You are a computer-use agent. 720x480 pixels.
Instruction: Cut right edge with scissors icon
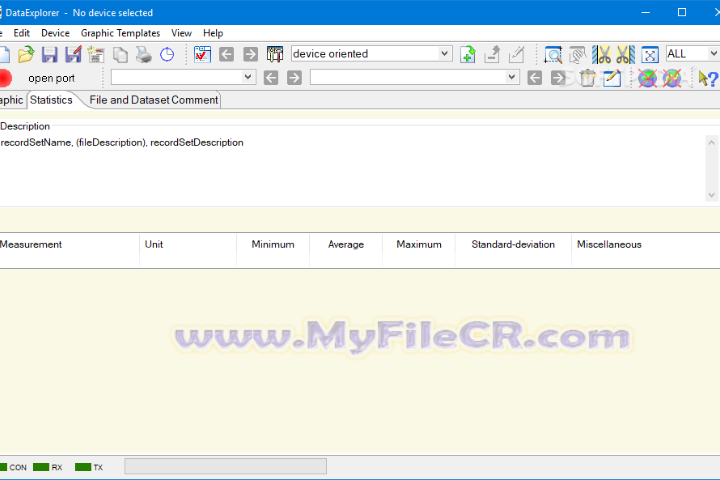coord(625,54)
